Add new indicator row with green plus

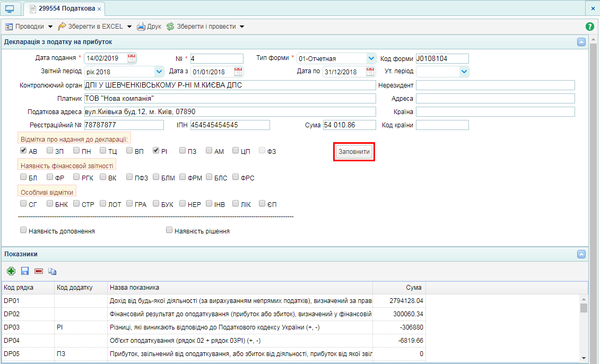coord(11,271)
